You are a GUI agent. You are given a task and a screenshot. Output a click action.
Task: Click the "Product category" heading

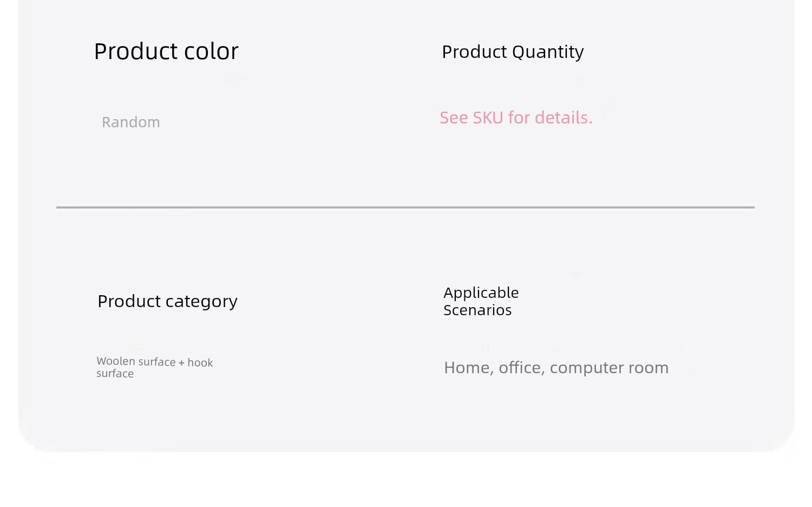pos(167,302)
